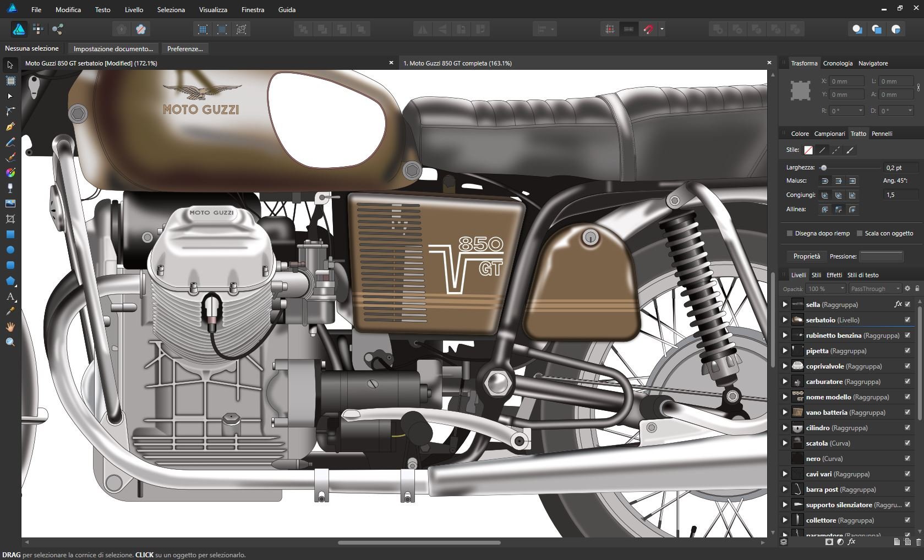This screenshot has width=924, height=560.
Task: Select the Zoom magnifier tool
Action: (x=10, y=342)
